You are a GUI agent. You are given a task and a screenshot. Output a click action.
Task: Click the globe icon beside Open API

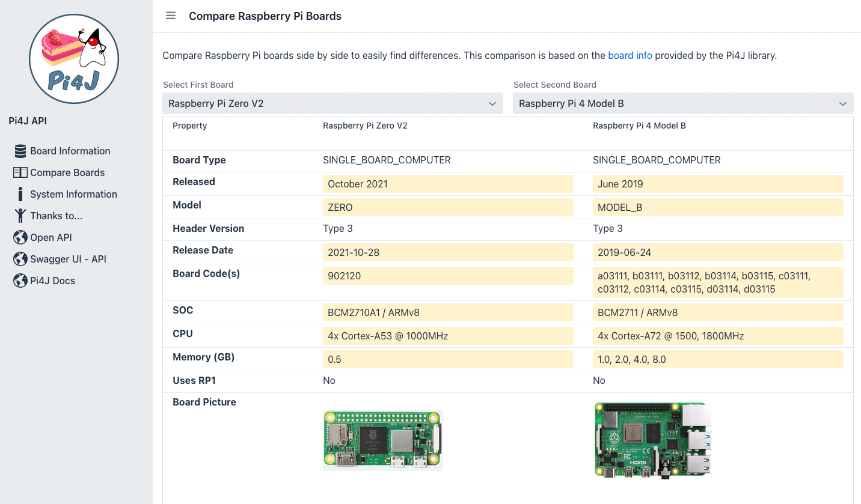click(x=20, y=237)
